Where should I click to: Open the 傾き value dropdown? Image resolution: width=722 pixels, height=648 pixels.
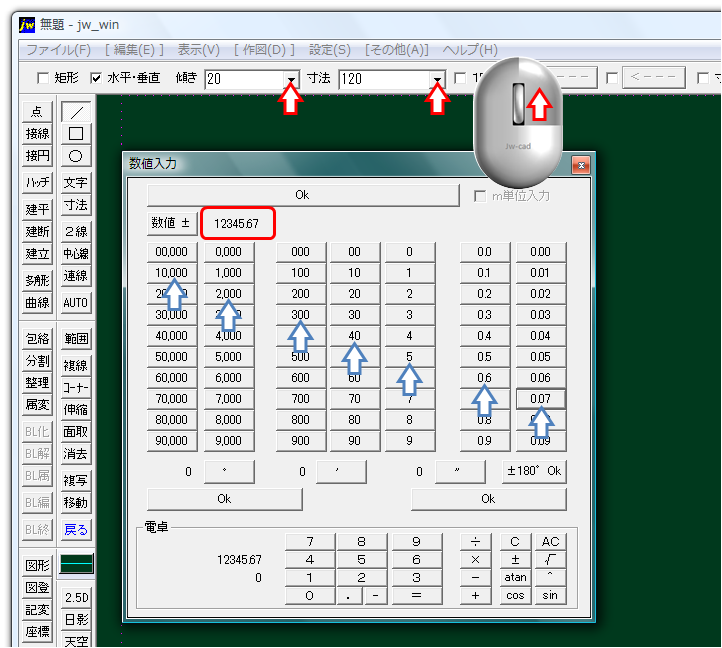pos(291,78)
